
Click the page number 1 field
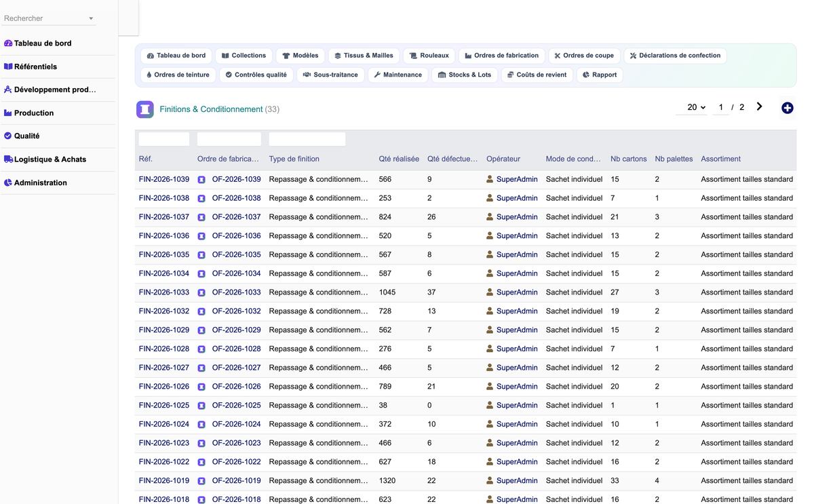pyautogui.click(x=721, y=107)
